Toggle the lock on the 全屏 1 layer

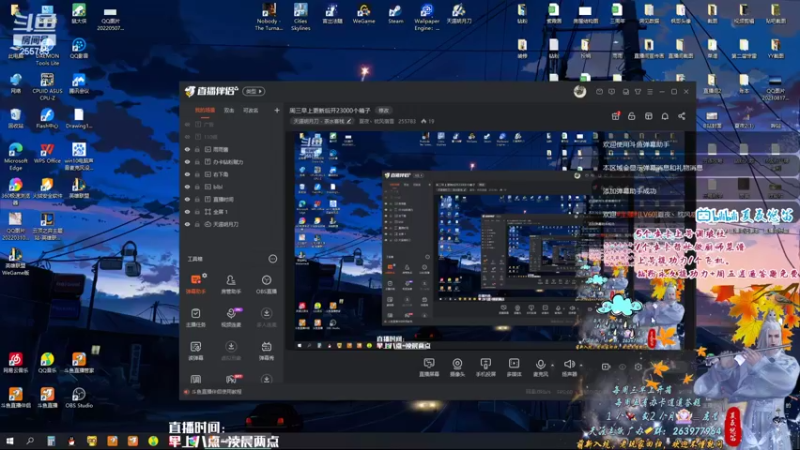197,212
